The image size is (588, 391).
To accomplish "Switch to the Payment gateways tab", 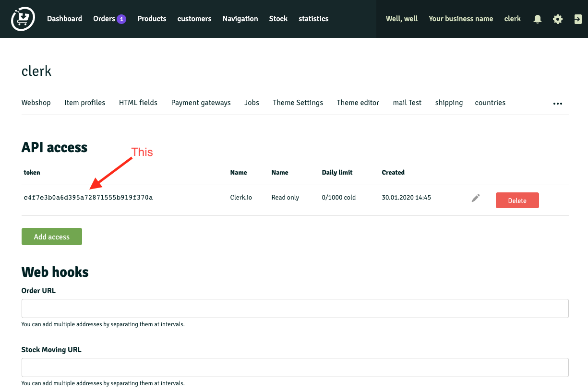I will 201,102.
